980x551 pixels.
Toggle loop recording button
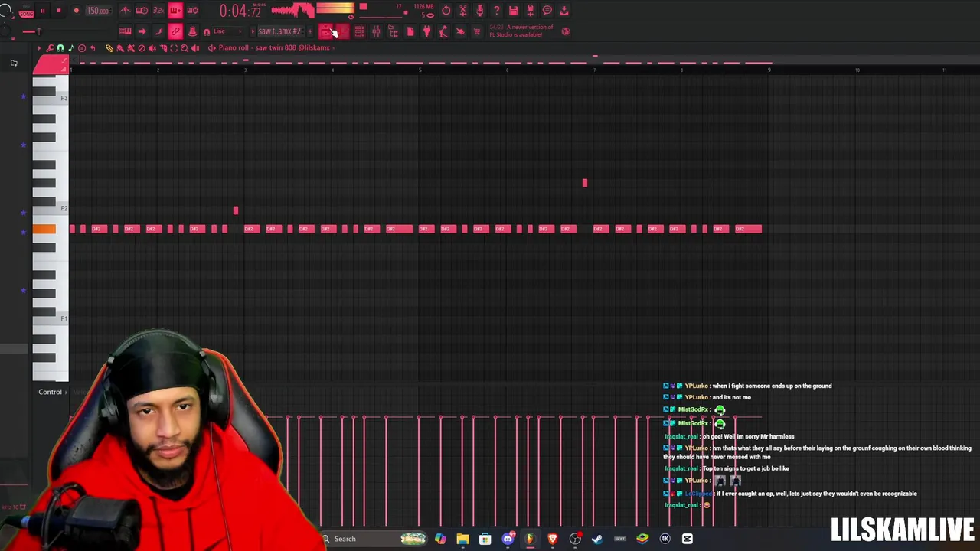[192, 11]
